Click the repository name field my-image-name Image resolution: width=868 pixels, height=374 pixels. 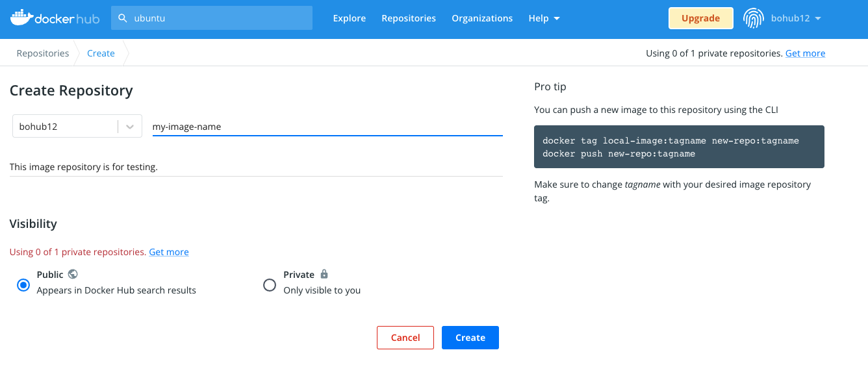tap(327, 127)
